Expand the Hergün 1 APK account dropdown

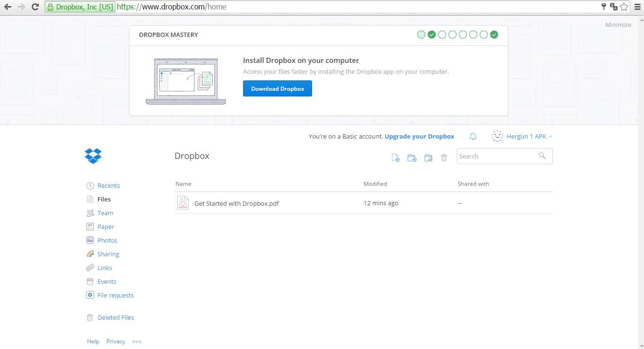click(529, 136)
